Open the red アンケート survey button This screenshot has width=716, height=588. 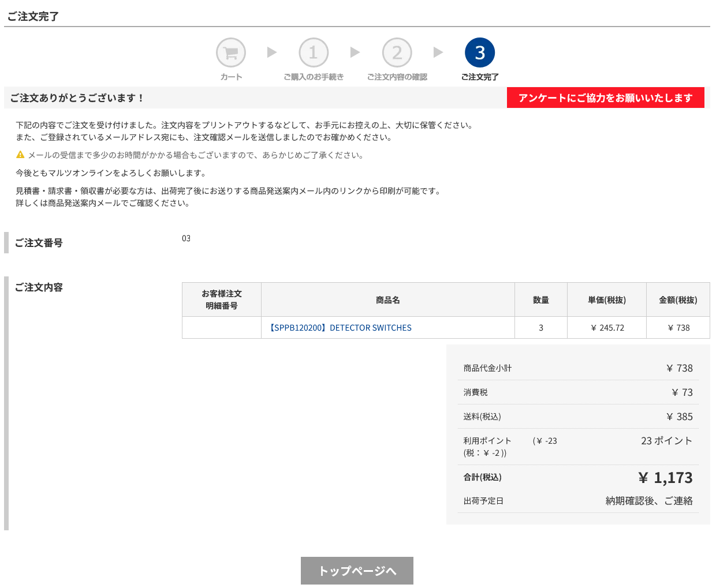(605, 98)
